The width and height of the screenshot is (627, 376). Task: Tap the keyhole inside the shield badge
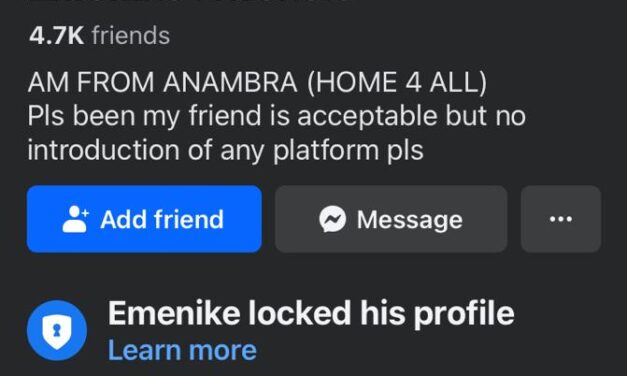(57, 330)
